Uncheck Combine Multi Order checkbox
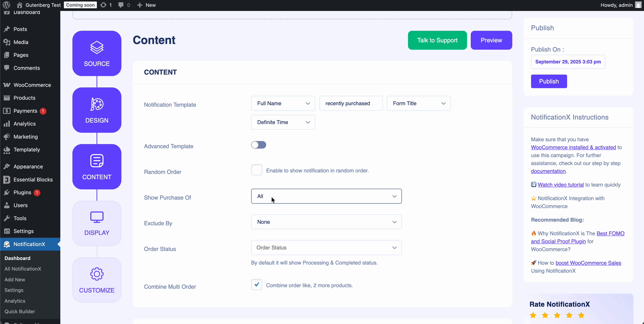This screenshot has width=644, height=324. 257,285
